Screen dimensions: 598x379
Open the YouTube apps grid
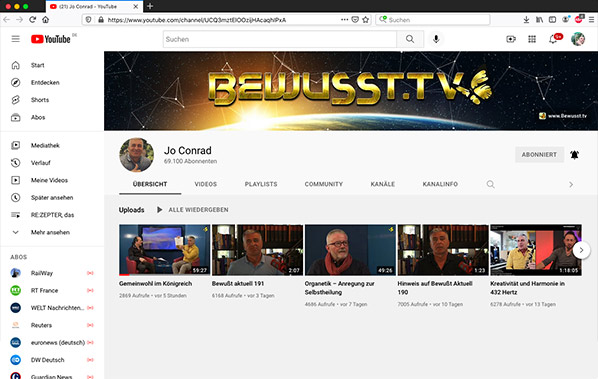click(532, 39)
